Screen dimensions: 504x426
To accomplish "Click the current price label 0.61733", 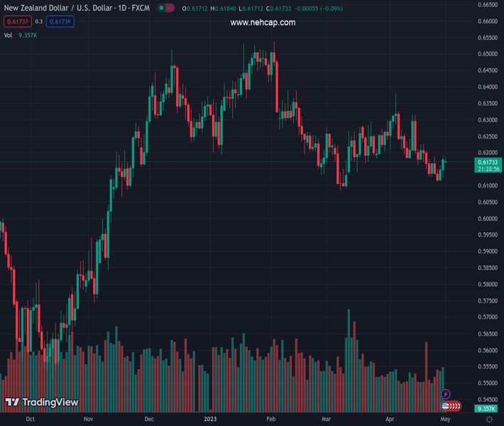I will (x=487, y=162).
